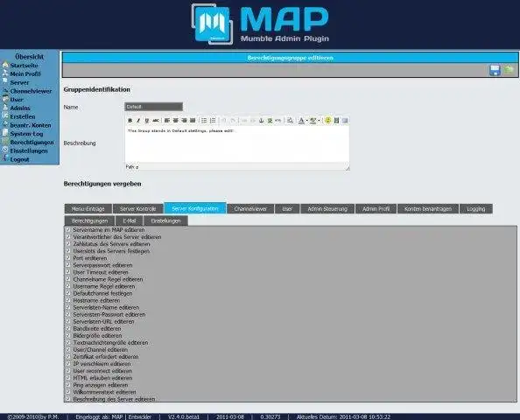Toggle 'Willkommenstext editieren' checkbox
The width and height of the screenshot is (520, 420).
coord(68,391)
